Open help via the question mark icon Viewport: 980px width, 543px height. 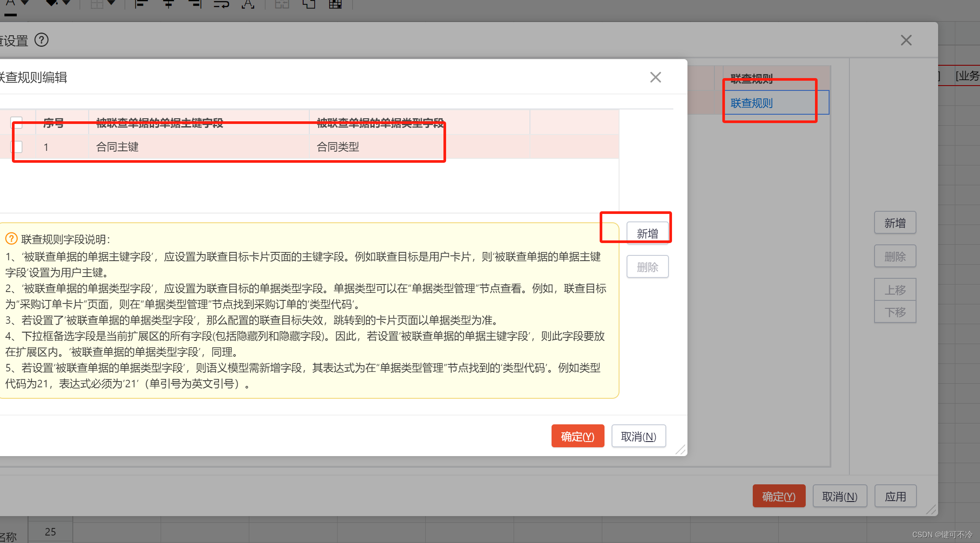41,40
